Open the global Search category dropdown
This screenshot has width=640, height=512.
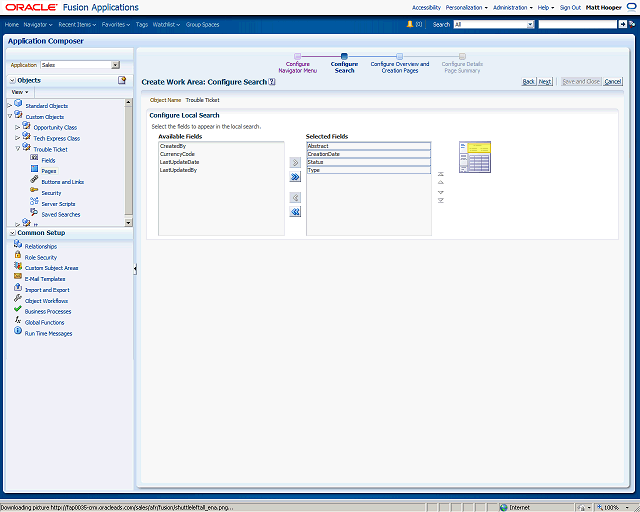point(530,24)
